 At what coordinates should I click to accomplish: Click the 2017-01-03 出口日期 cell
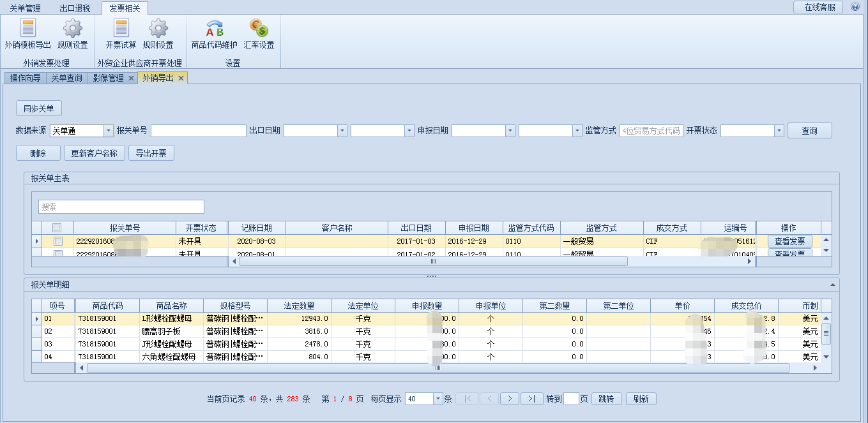click(416, 241)
